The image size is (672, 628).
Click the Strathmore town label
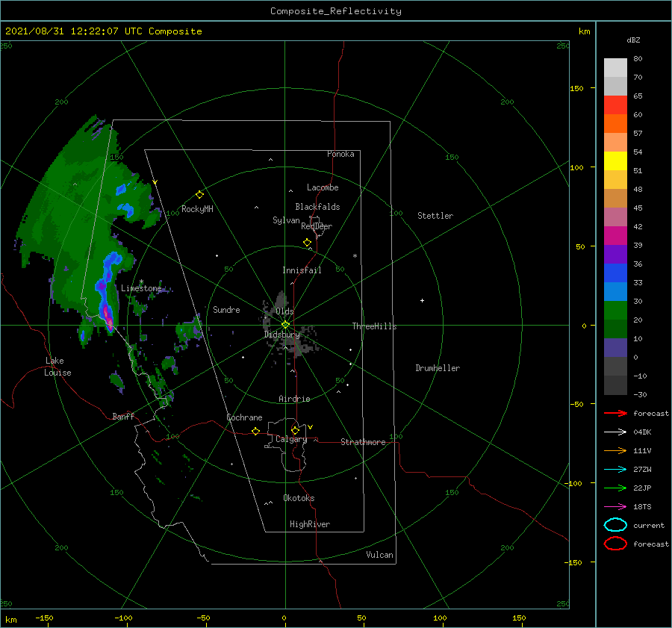pyautogui.click(x=363, y=442)
